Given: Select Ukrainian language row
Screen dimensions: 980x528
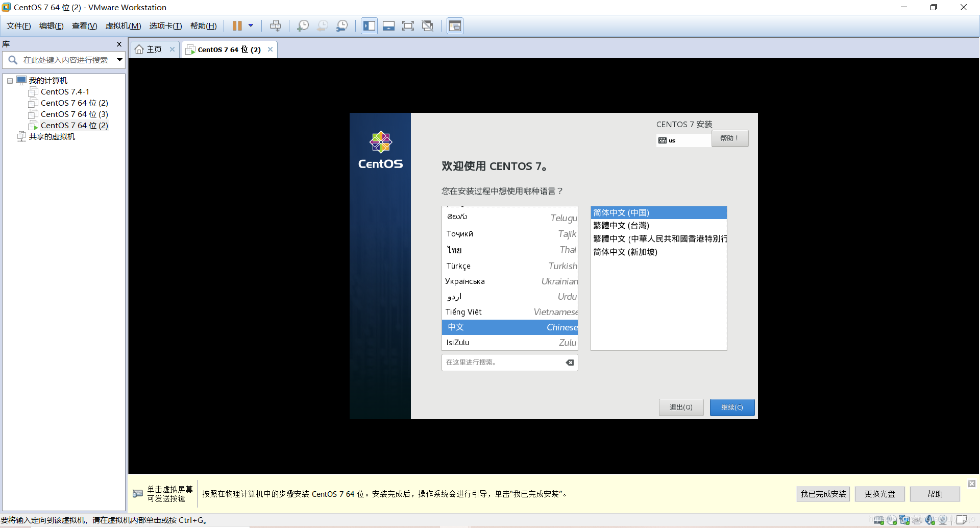Looking at the screenshot, I should pyautogui.click(x=510, y=281).
